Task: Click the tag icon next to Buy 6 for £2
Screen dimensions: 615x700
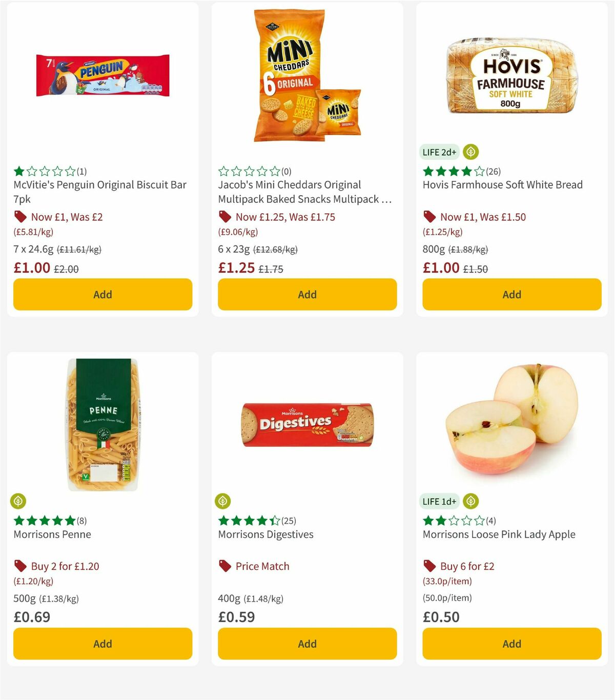Action: 429,566
